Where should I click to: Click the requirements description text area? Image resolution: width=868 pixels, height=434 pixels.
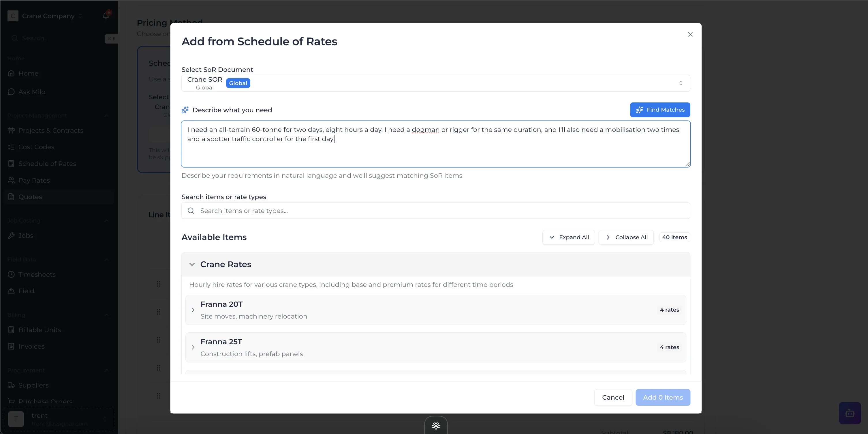click(435, 148)
